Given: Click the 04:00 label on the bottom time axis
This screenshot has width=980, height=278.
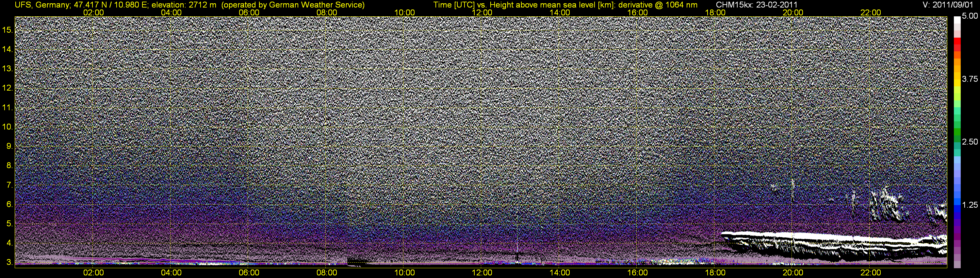Looking at the screenshot, I should [x=171, y=273].
